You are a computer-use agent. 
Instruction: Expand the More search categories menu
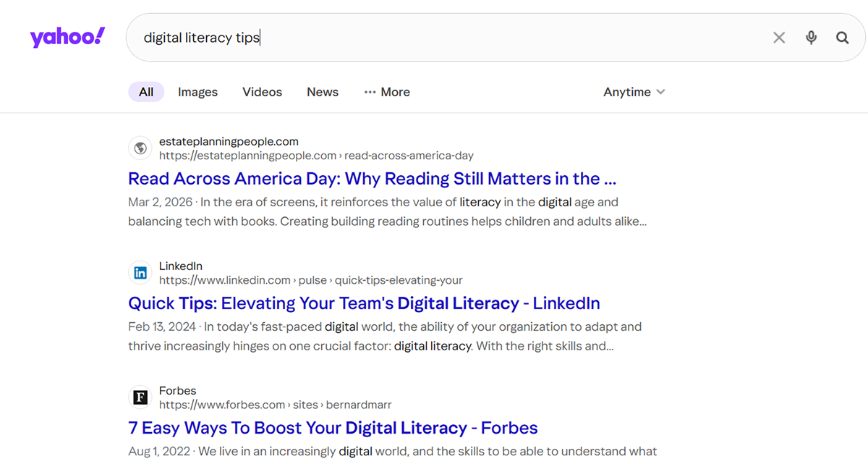coord(387,92)
